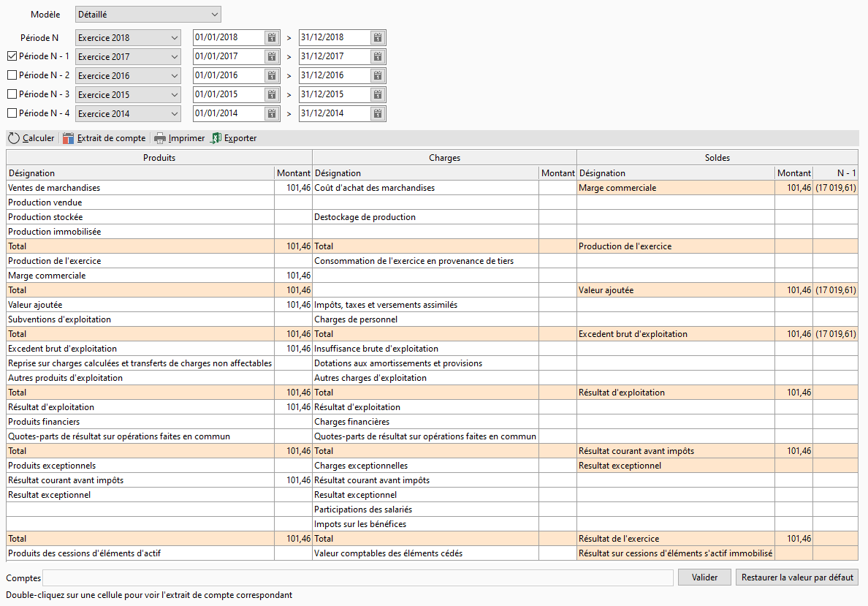Select the Produits financiers cell

140,422
